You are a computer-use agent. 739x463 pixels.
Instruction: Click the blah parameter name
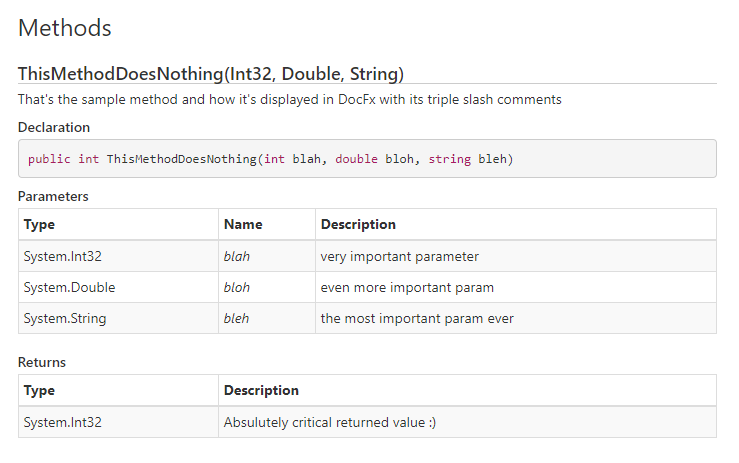pyautogui.click(x=237, y=256)
